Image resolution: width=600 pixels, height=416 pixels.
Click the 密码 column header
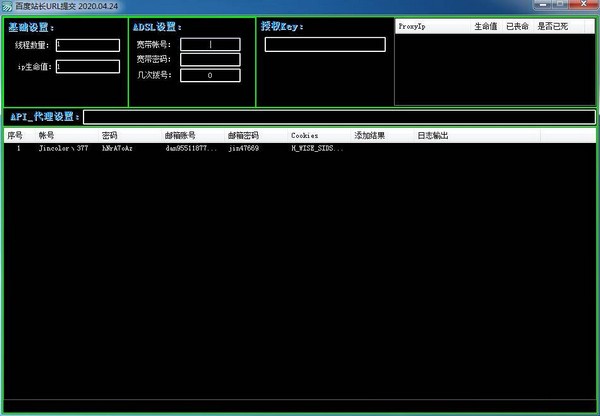110,135
